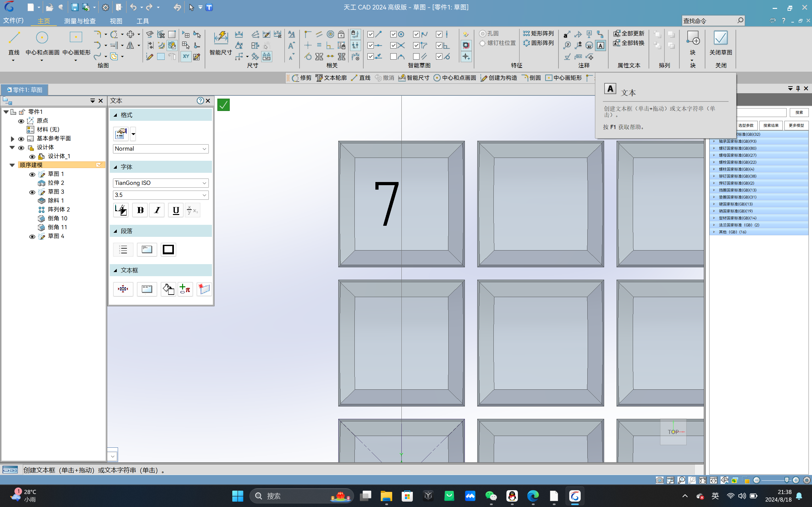Click the 矩形阵列 button
Image resolution: width=812 pixels, height=507 pixels.
(538, 34)
